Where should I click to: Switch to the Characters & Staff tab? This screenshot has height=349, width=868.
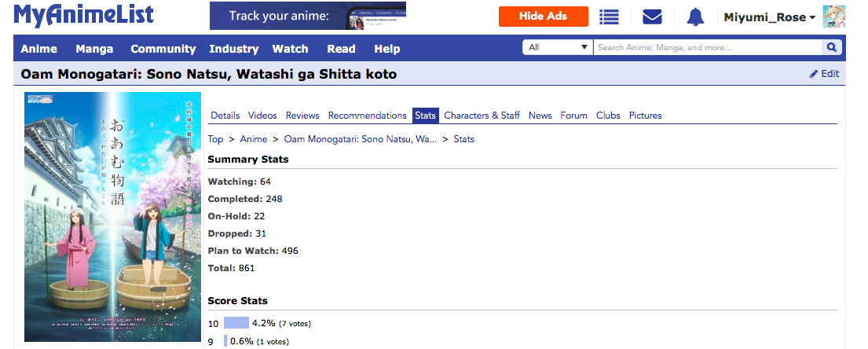482,116
